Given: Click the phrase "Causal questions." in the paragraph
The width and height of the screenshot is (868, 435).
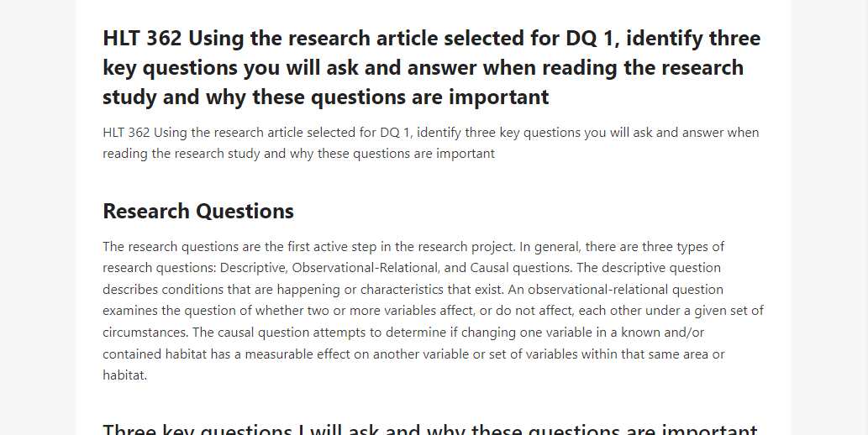Looking at the screenshot, I should [521, 268].
